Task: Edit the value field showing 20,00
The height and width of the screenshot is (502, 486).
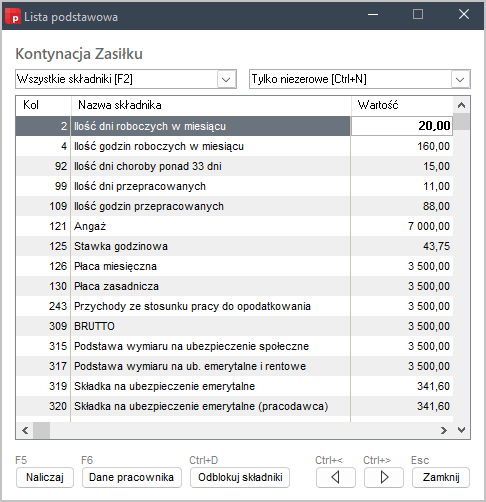Action: pos(402,126)
